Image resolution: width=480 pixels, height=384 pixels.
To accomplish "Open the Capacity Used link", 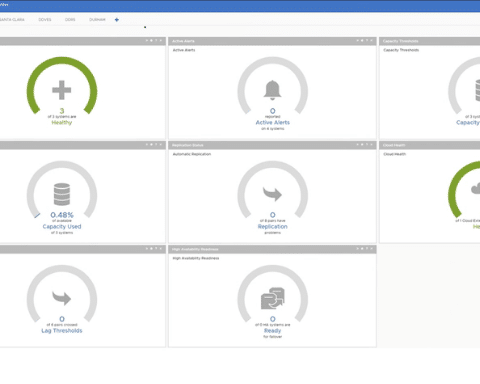I will [62, 227].
